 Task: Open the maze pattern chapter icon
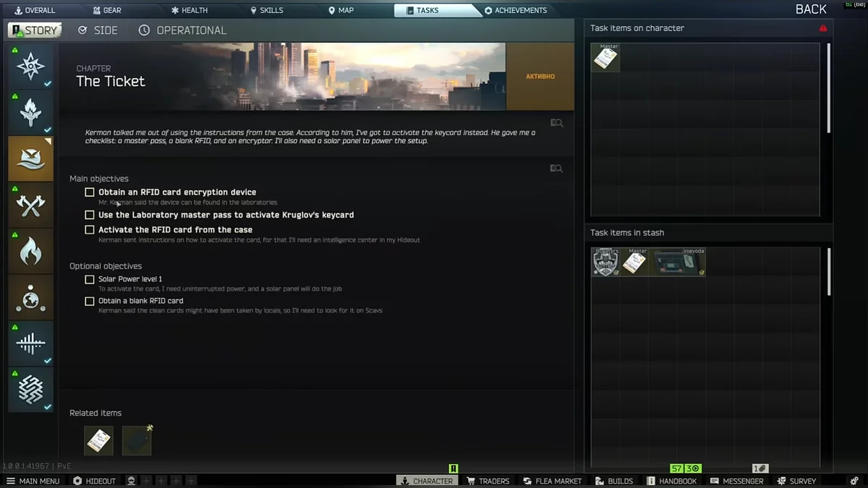point(30,390)
